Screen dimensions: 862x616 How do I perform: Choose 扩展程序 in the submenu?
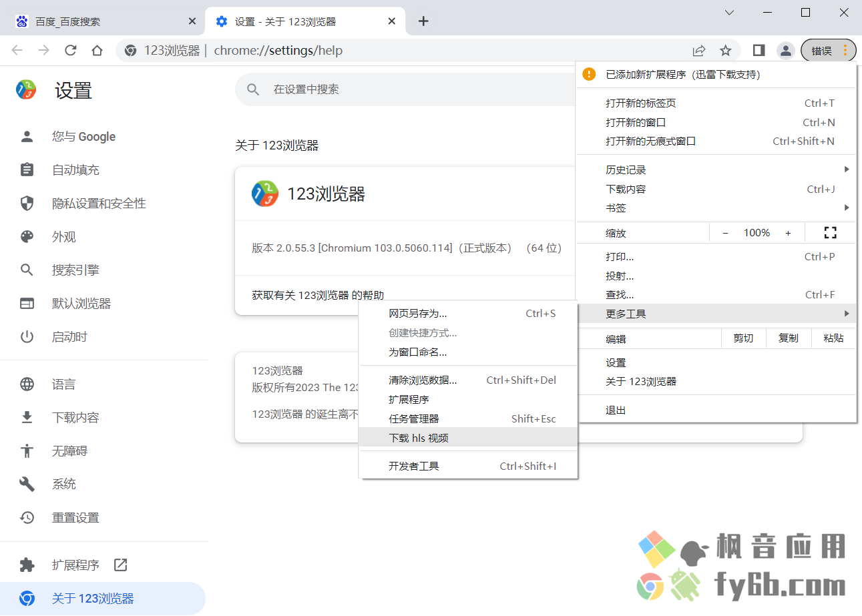(x=468, y=400)
